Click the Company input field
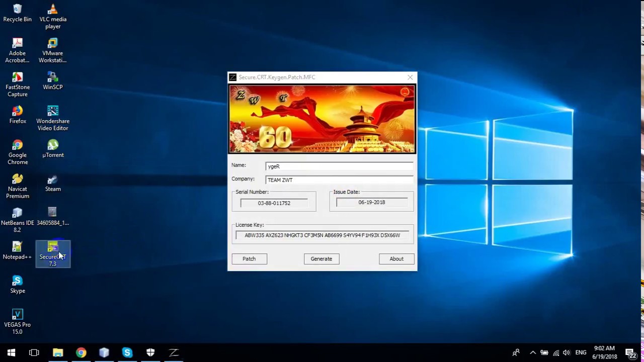Viewport: 644px width, 362px height. click(340, 180)
